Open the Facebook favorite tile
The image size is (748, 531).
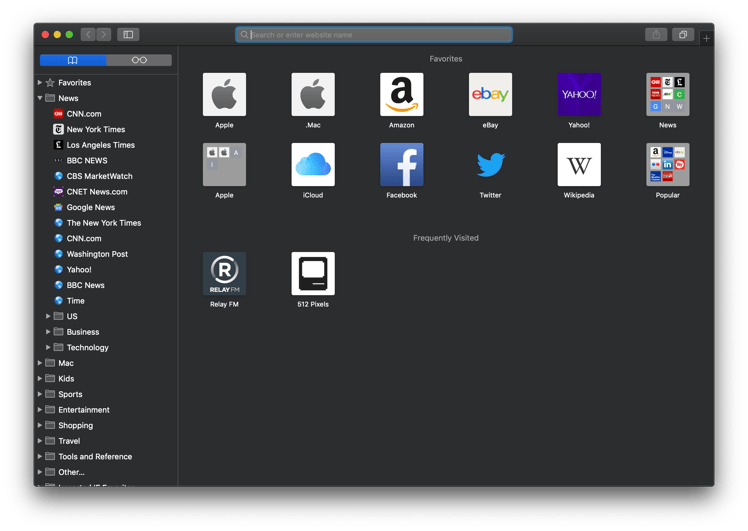[x=402, y=165]
